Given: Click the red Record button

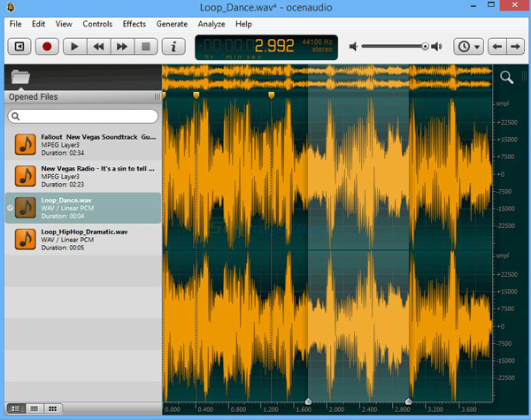Looking at the screenshot, I should [x=47, y=46].
